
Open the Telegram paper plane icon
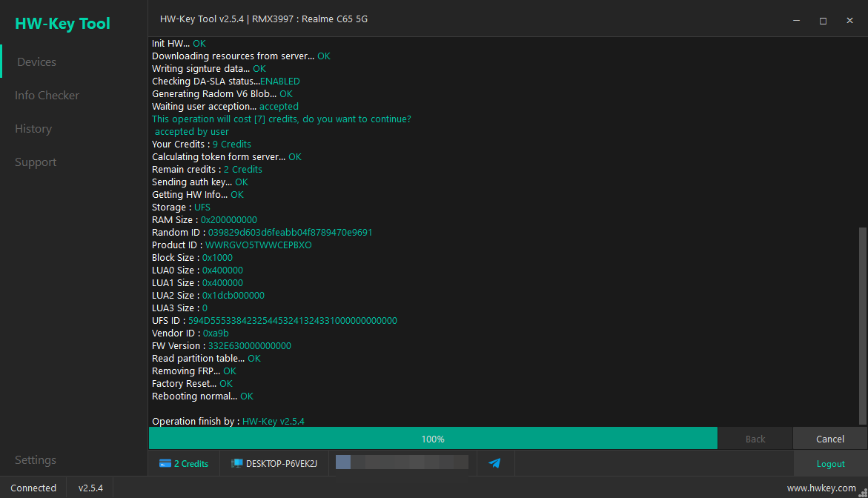point(494,463)
